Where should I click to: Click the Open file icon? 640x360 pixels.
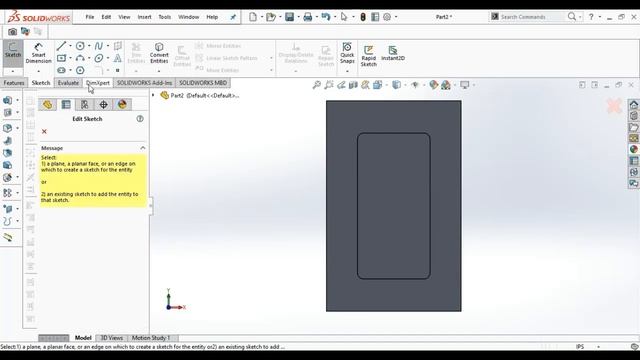click(x=271, y=17)
